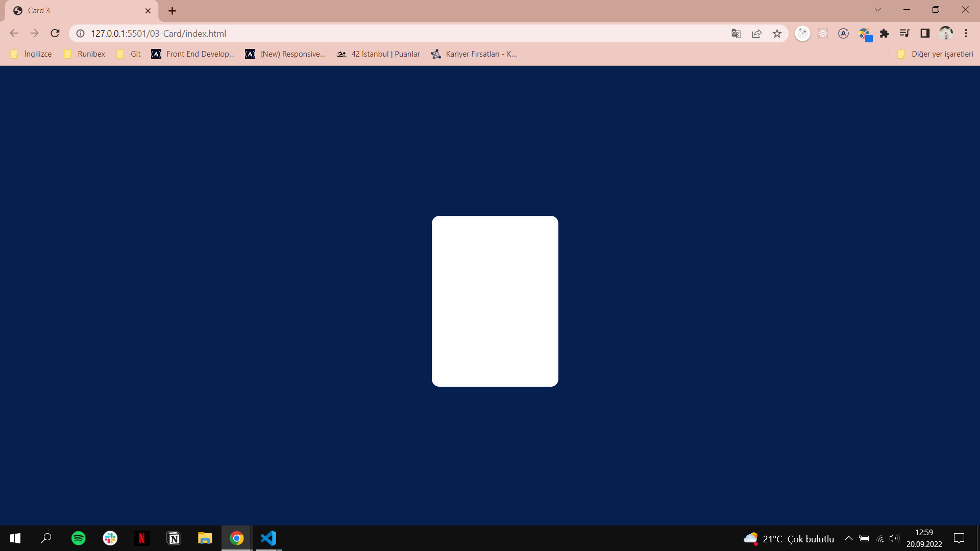Open the Google Translate page icon

(x=736, y=33)
